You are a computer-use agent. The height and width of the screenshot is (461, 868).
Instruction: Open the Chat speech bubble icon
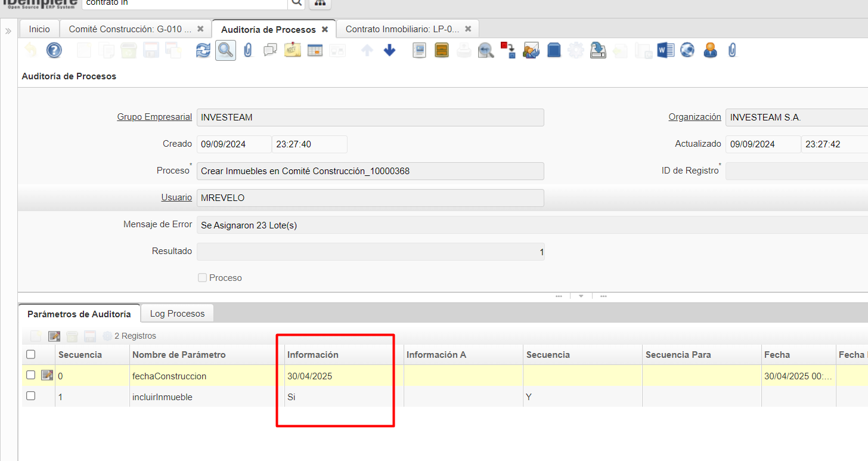coord(270,51)
